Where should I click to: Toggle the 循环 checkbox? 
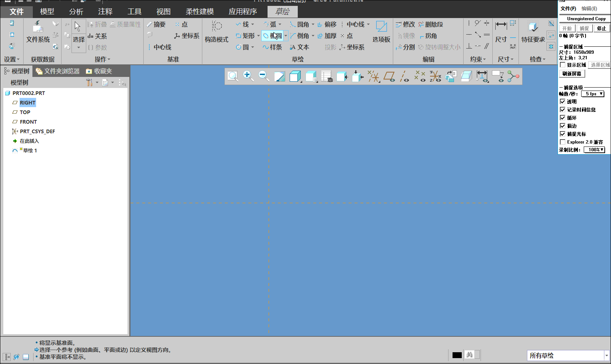click(x=562, y=118)
